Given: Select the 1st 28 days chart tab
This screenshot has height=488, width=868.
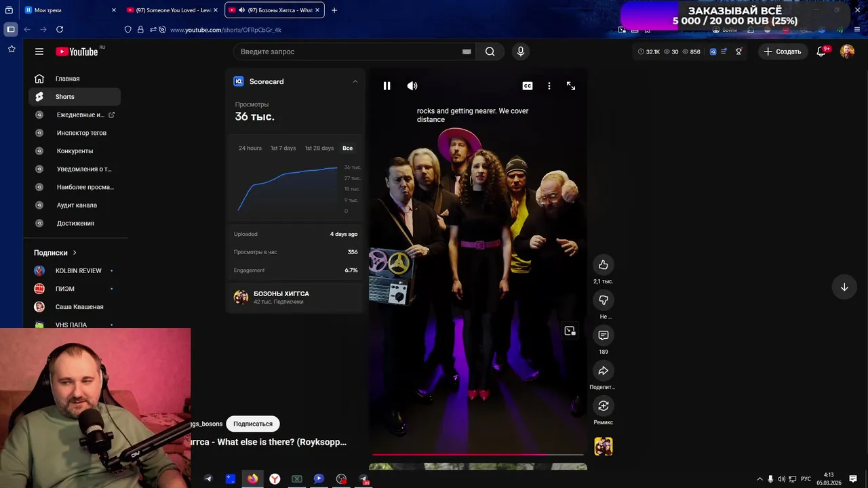Looking at the screenshot, I should click(x=319, y=148).
